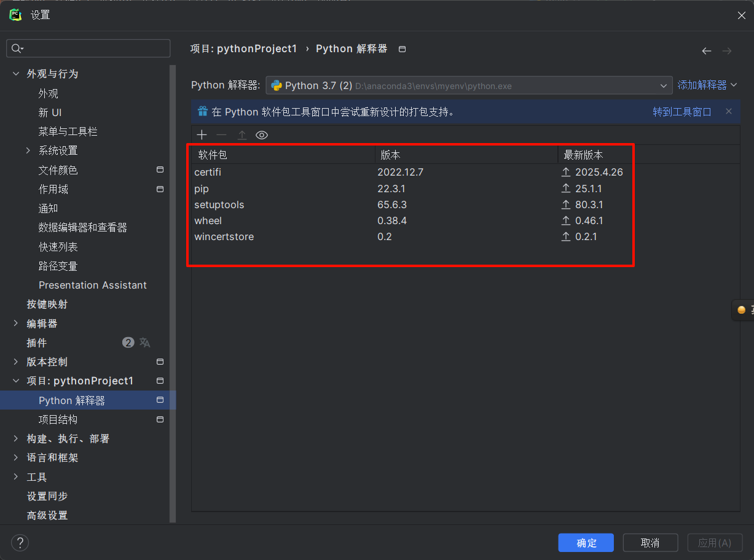Close the packaging support banner
This screenshot has width=754, height=560.
point(729,111)
